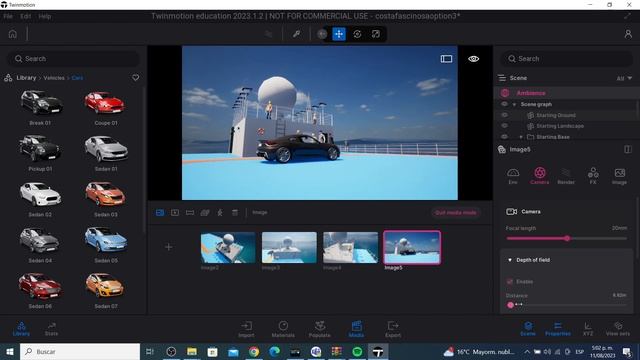Screen dimensions: 640x360
Task: Click the scene Search field
Action: click(x=567, y=59)
